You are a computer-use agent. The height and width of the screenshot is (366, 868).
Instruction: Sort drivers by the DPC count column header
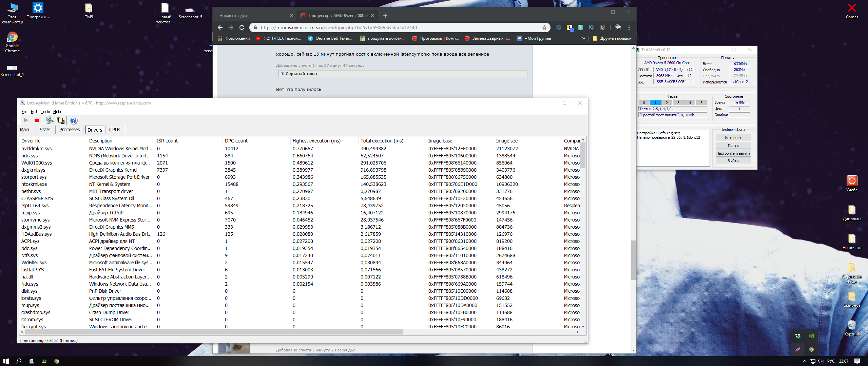tap(256, 141)
